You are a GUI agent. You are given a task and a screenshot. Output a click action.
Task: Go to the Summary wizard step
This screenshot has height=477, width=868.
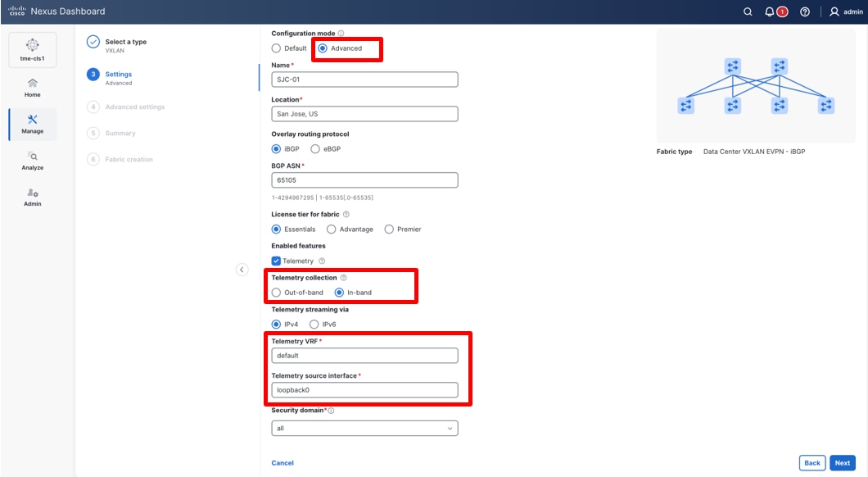click(120, 133)
